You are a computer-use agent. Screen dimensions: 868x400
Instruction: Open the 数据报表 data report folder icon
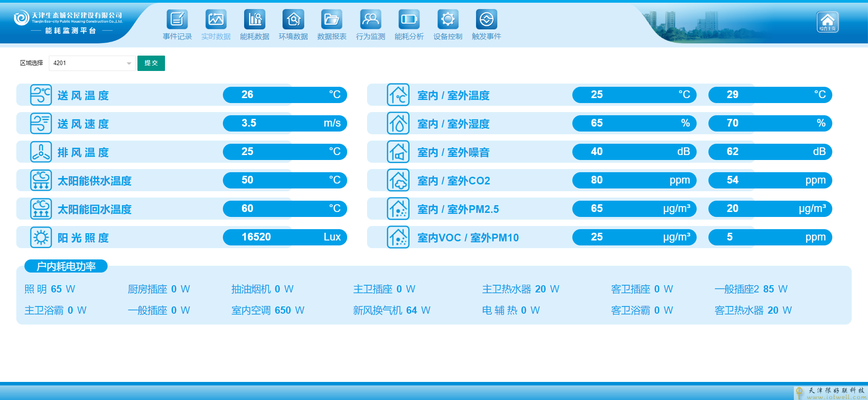click(331, 19)
